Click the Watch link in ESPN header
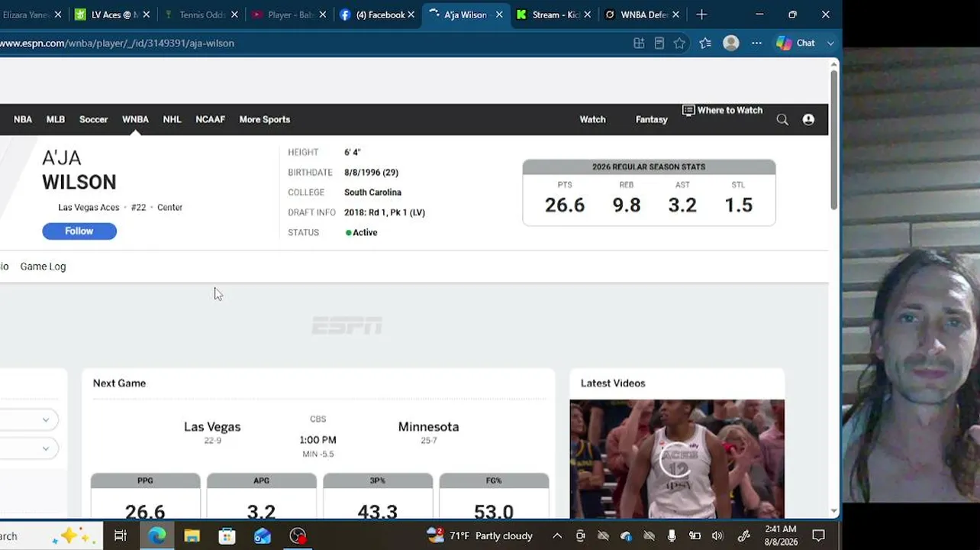 [x=592, y=119]
